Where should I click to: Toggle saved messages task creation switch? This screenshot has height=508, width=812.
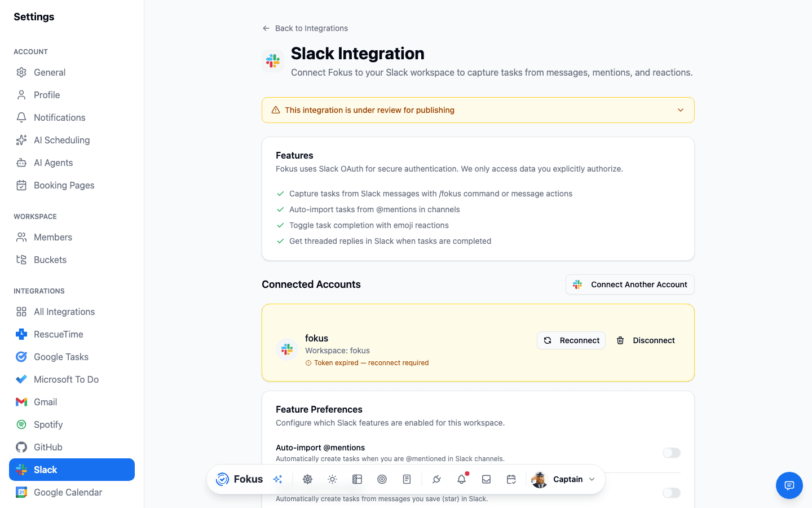click(672, 493)
